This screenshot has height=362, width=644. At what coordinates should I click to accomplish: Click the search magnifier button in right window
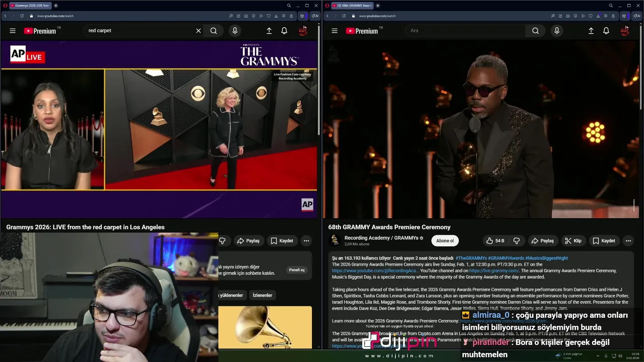(x=535, y=31)
